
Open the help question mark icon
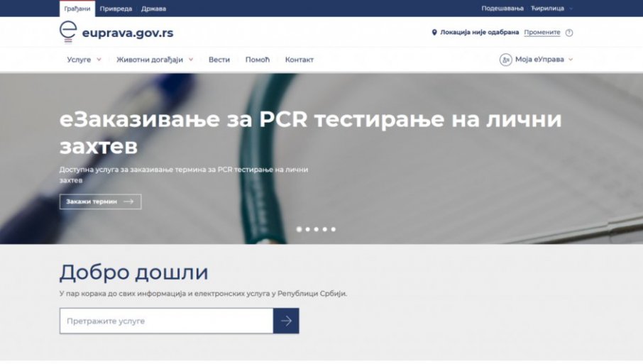(569, 33)
